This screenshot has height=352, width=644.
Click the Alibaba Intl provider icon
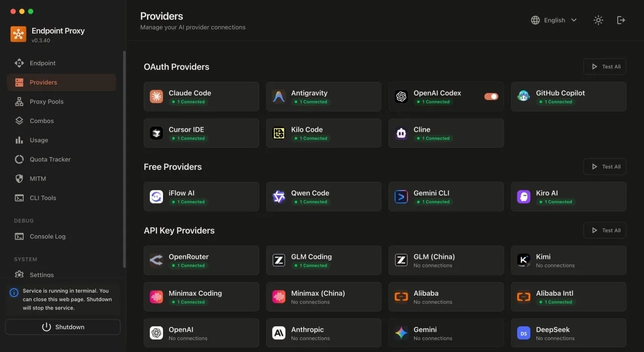coord(524,297)
